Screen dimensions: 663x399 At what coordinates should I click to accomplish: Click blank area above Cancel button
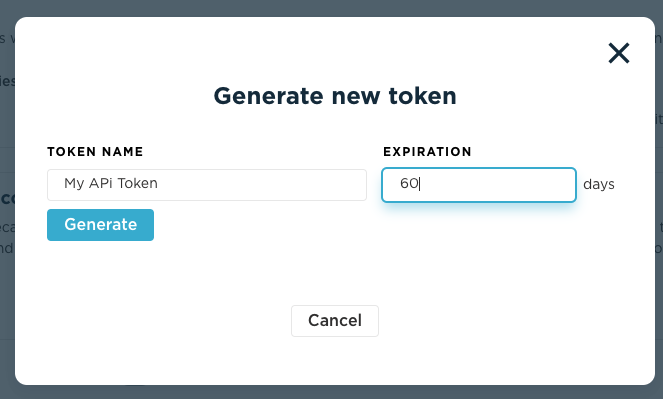pos(334,275)
